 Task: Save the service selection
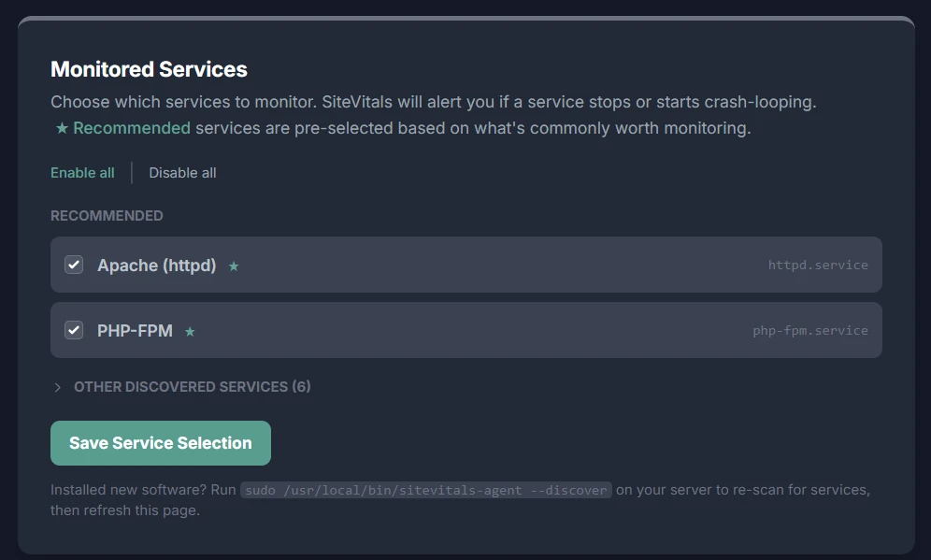coord(160,442)
